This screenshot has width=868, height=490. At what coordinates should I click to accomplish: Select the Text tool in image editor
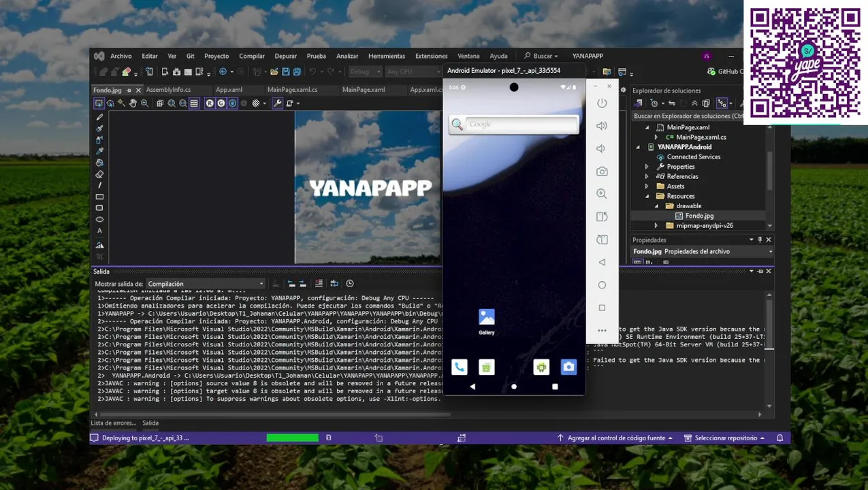[x=99, y=231]
